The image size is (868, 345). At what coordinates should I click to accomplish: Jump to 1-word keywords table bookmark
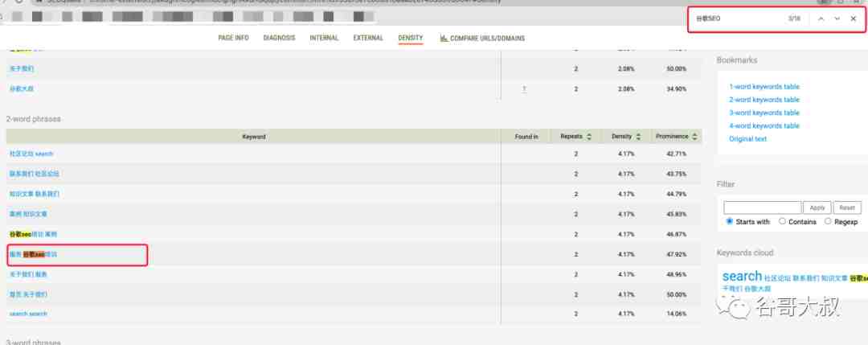click(x=764, y=86)
